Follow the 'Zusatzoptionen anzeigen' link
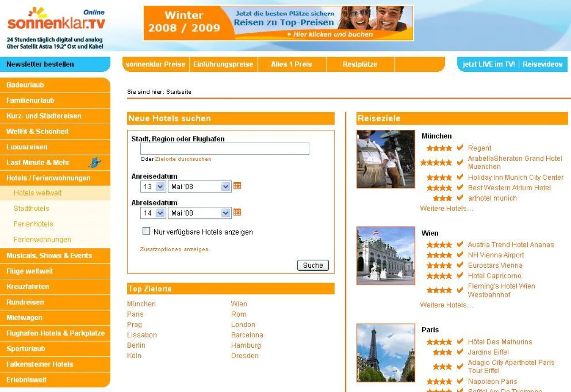Screen dimensions: 571x392 174,249
